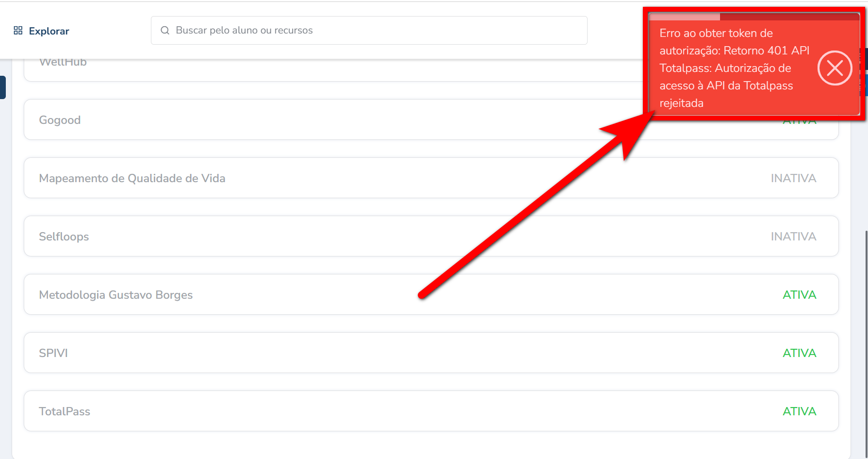The width and height of the screenshot is (868, 459).
Task: Focus the Buscar pelo aluno search field
Action: 369,30
